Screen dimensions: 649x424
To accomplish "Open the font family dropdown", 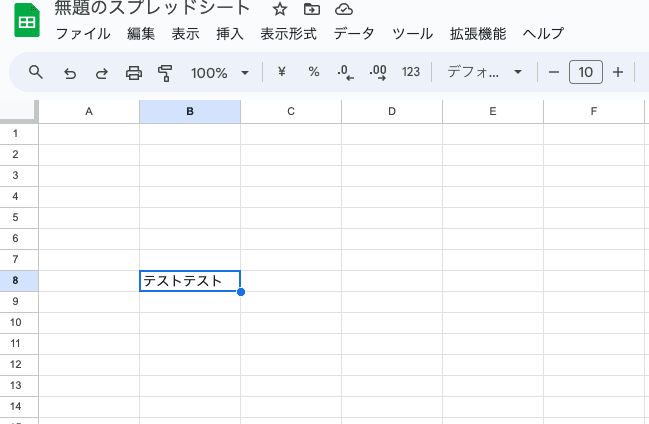I will (485, 72).
